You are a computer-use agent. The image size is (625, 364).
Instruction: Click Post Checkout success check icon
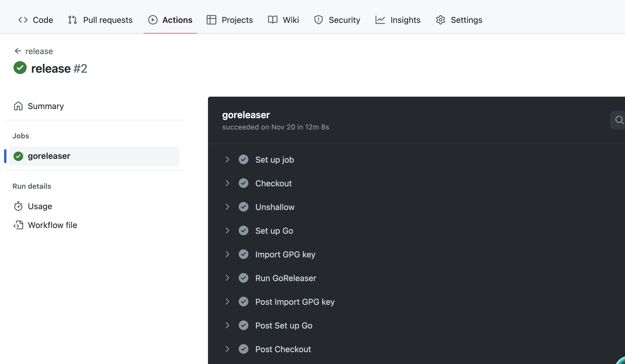pos(244,349)
